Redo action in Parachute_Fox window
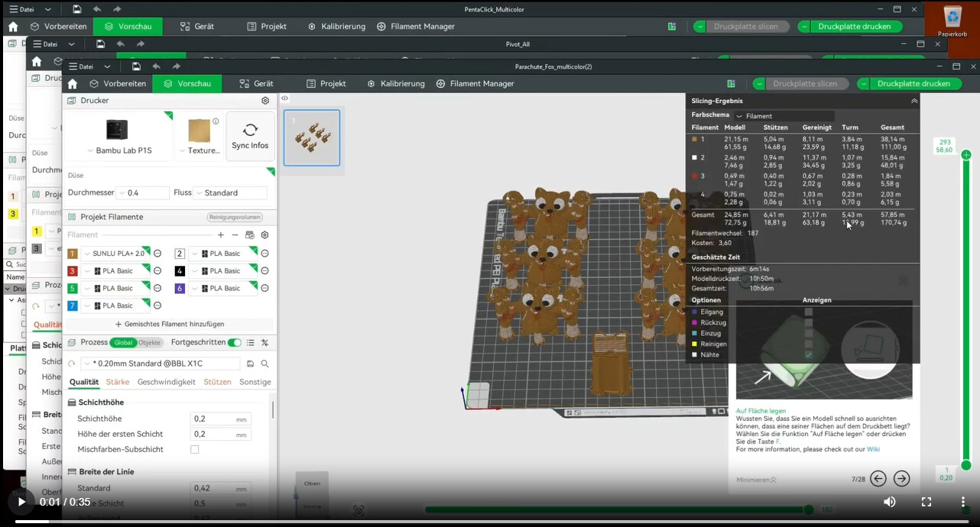The image size is (980, 527). (x=176, y=66)
